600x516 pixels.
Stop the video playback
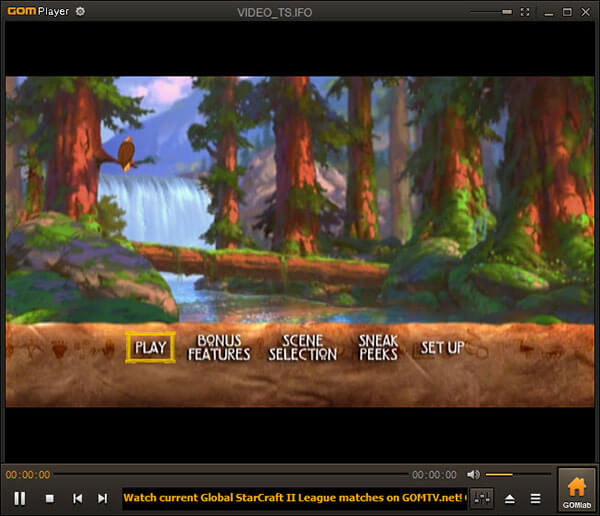point(50,498)
